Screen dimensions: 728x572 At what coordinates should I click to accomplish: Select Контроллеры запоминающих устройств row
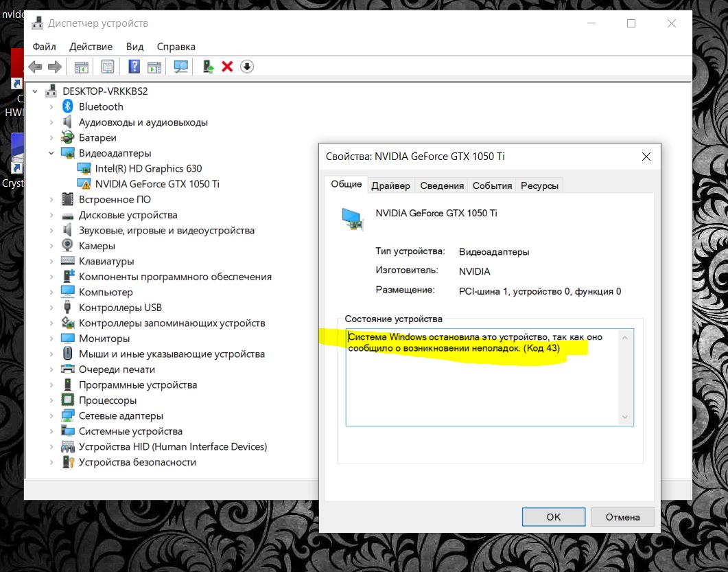(x=172, y=323)
